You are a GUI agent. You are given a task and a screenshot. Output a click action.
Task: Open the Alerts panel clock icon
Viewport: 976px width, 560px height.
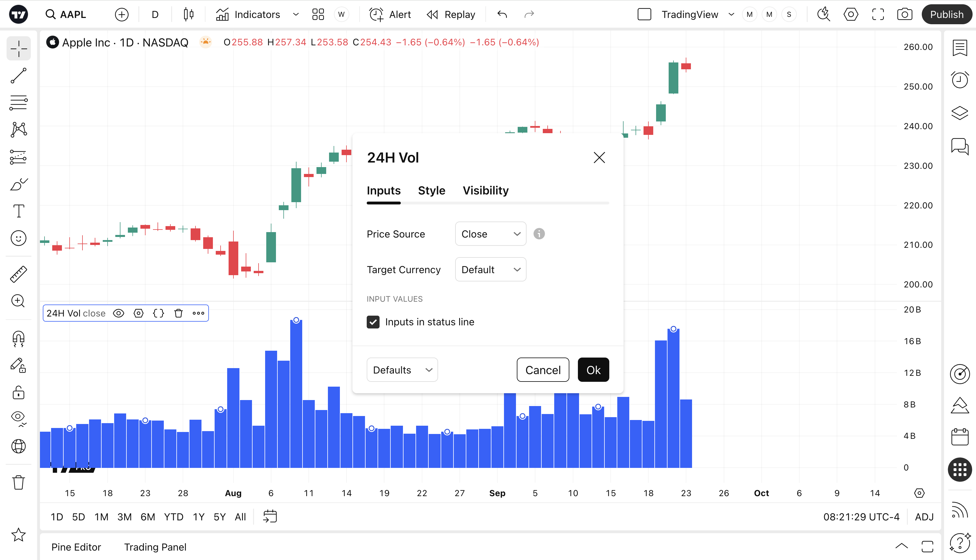click(959, 80)
